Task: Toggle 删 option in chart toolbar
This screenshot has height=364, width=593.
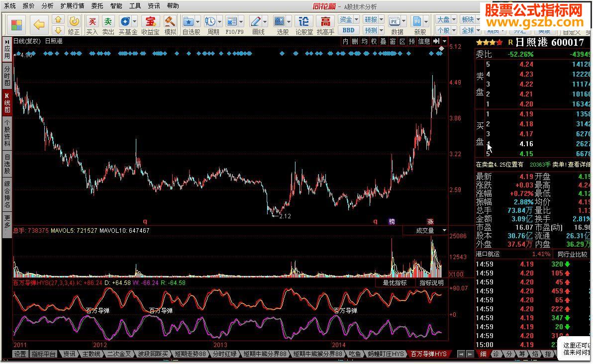Action: point(355,41)
